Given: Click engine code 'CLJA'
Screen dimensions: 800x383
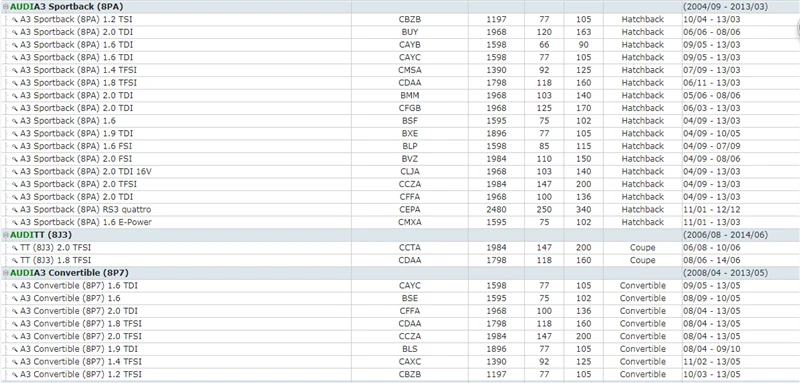Looking at the screenshot, I should (x=410, y=172).
